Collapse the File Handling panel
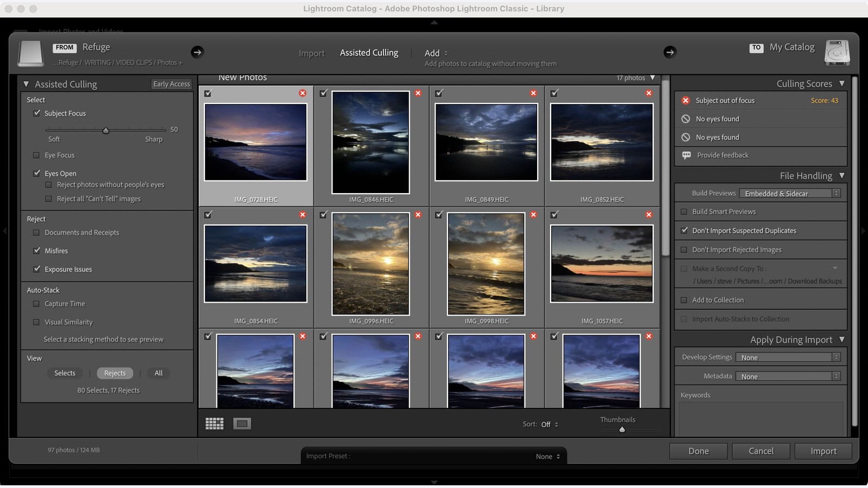The height and width of the screenshot is (488, 868). click(x=841, y=176)
